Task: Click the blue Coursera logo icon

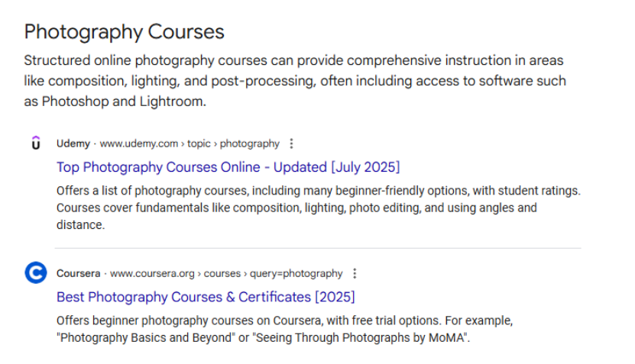Action: (x=36, y=272)
